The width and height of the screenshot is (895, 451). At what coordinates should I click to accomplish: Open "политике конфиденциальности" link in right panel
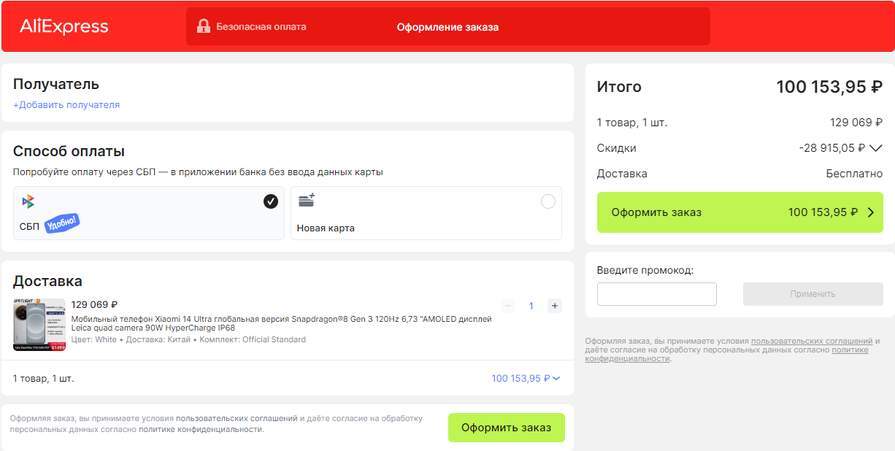727,354
